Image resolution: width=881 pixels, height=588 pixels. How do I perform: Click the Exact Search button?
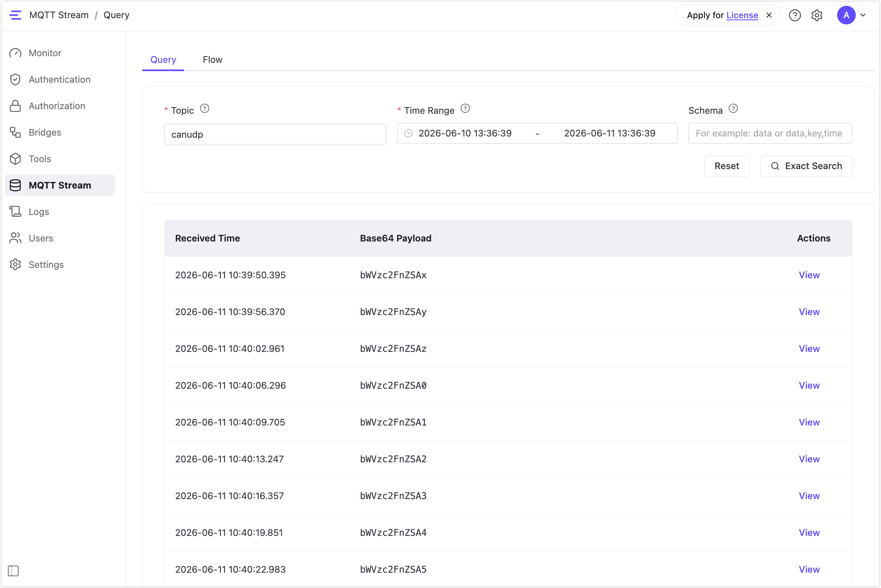pos(806,166)
